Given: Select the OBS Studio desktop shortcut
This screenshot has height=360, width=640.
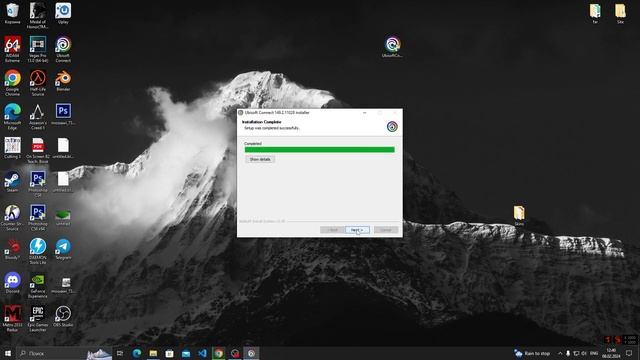Looking at the screenshot, I should click(x=63, y=316).
